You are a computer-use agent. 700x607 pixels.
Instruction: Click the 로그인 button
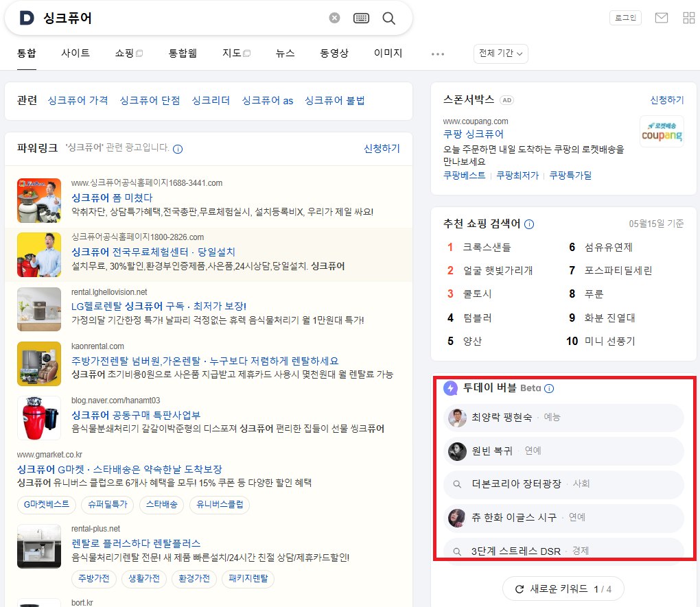pos(625,18)
